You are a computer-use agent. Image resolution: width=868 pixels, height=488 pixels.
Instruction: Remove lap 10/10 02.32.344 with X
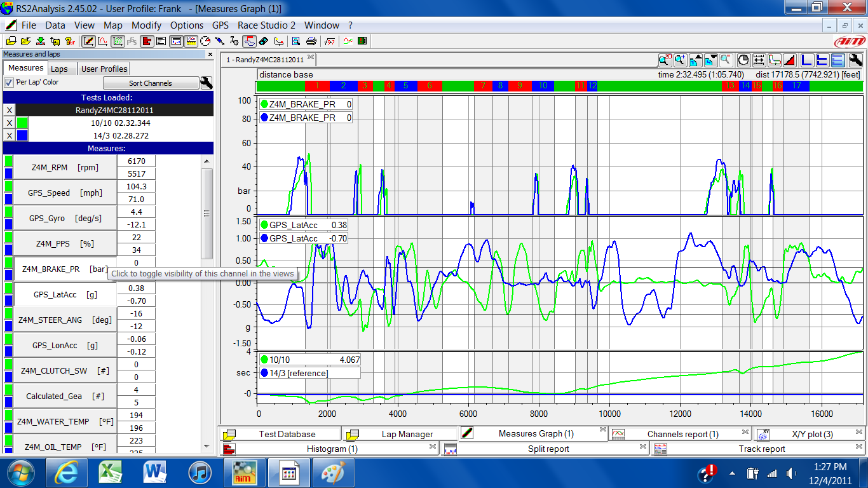(x=9, y=123)
